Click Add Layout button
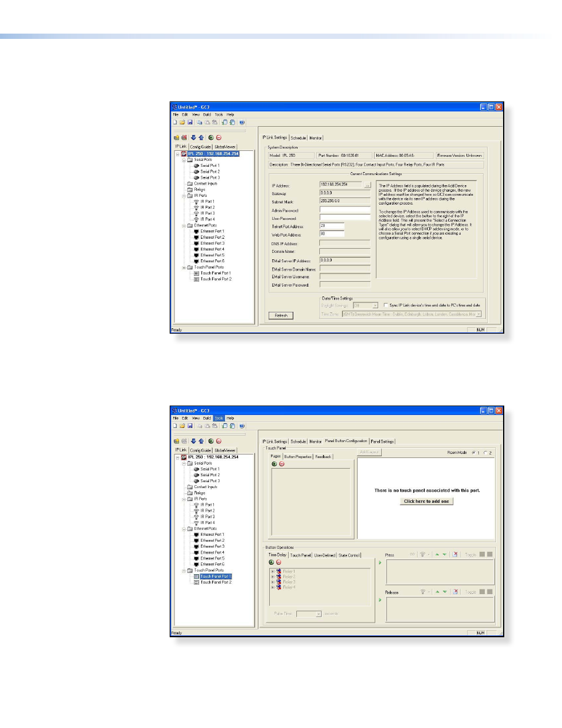Viewport: 562px width, 728px height. (x=369, y=452)
